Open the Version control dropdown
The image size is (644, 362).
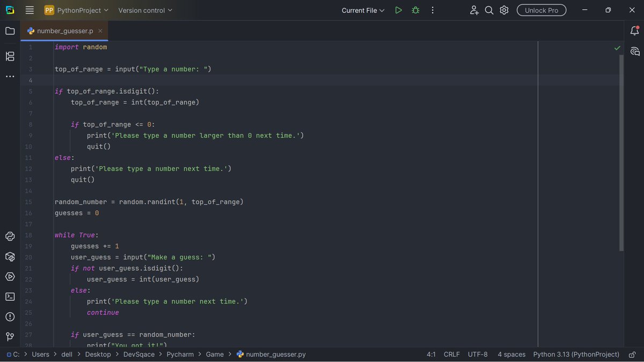(145, 10)
